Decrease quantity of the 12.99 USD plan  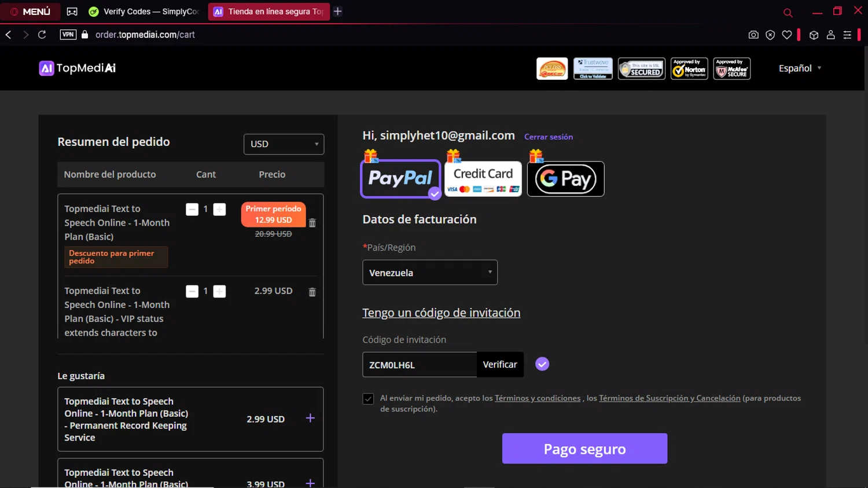pyautogui.click(x=192, y=210)
